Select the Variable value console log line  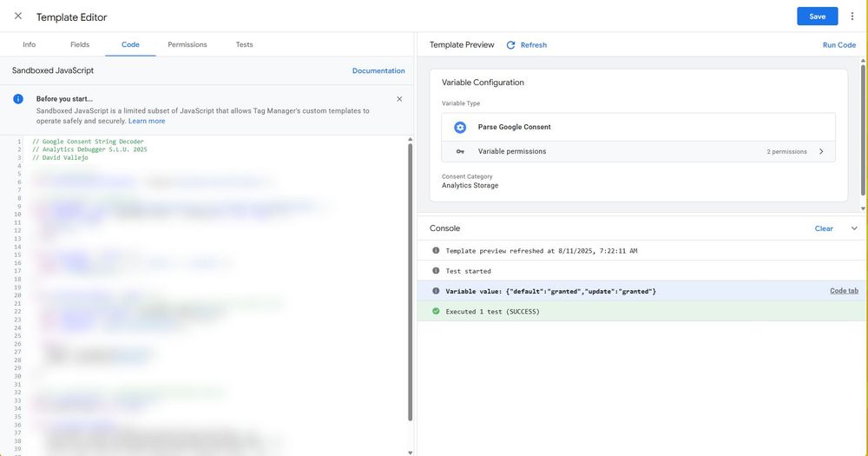[642, 291]
